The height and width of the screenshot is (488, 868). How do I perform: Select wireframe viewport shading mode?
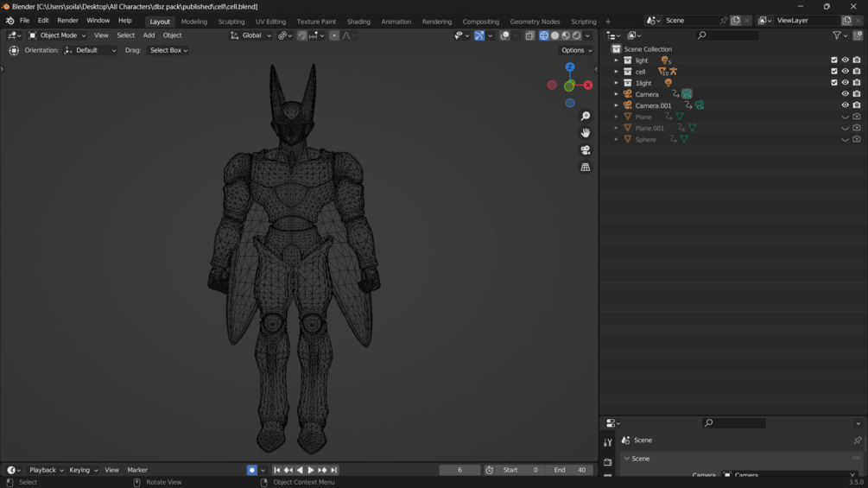tap(543, 35)
